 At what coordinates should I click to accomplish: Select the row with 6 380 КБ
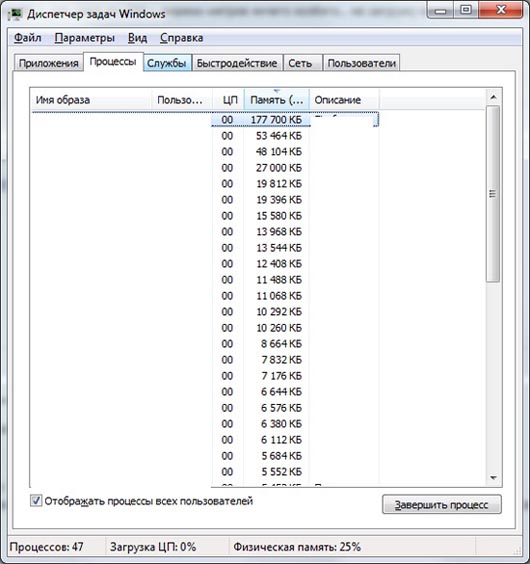pos(205,424)
